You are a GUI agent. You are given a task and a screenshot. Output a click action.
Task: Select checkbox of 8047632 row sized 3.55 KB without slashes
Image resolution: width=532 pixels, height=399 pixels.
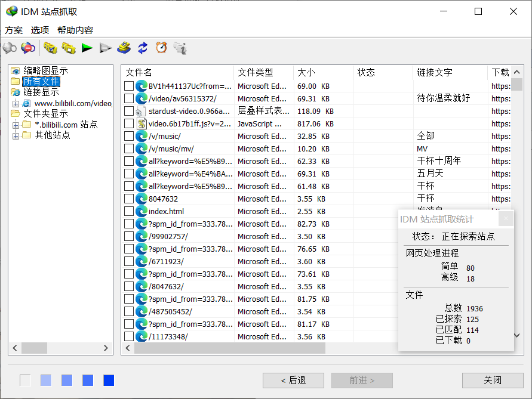[x=129, y=199]
